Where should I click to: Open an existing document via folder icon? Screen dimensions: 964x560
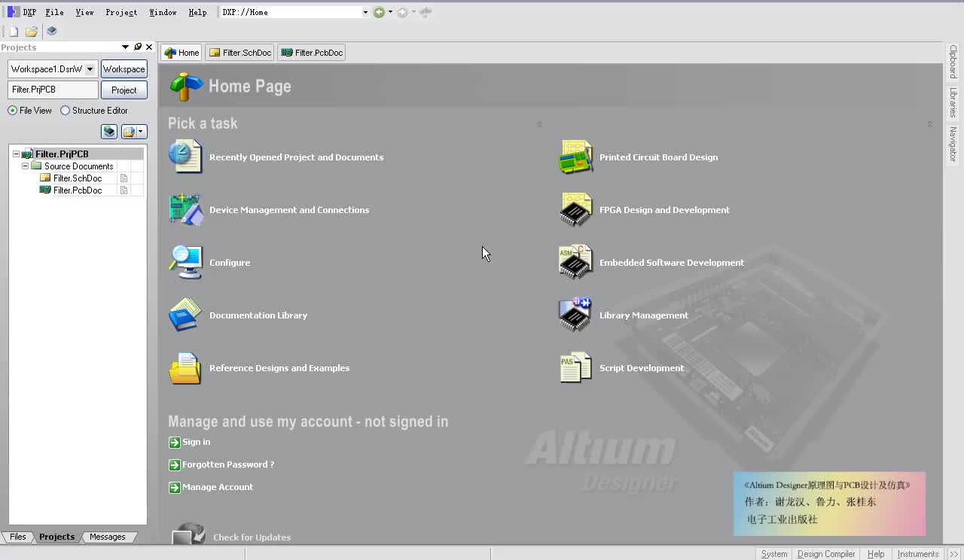tap(32, 32)
